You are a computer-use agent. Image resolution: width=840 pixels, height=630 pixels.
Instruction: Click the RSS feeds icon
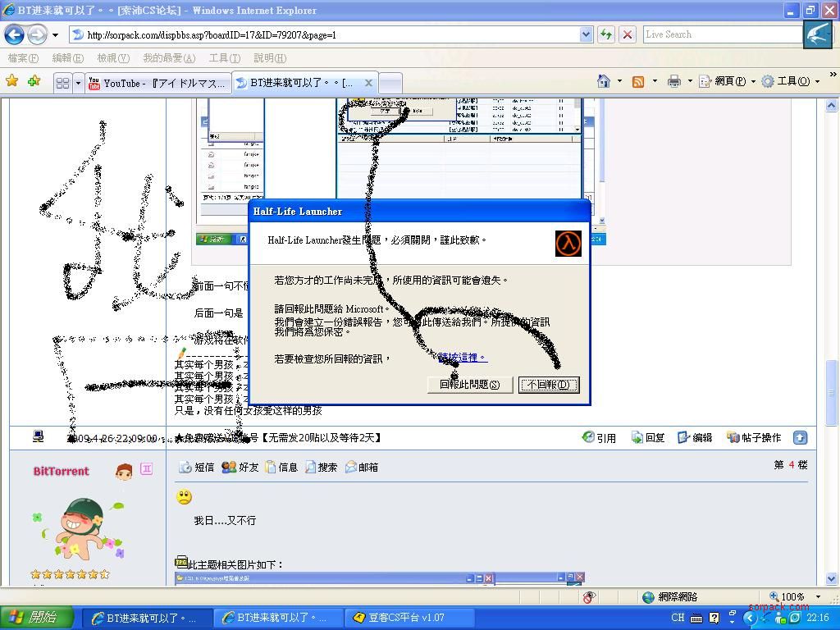(x=637, y=81)
